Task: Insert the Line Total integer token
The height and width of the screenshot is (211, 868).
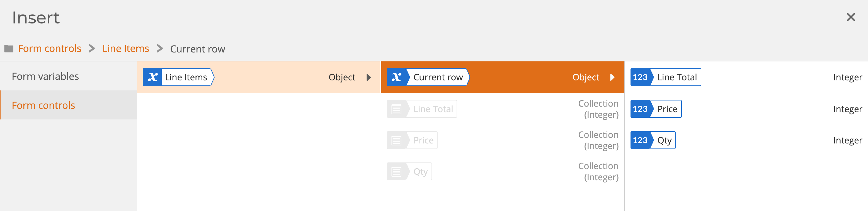Action: pos(665,77)
